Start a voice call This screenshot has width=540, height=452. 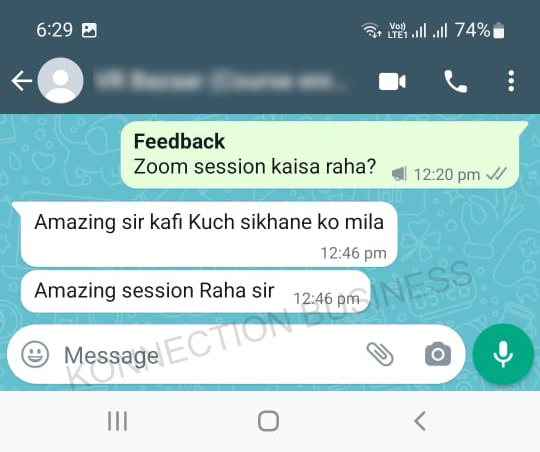tap(456, 82)
